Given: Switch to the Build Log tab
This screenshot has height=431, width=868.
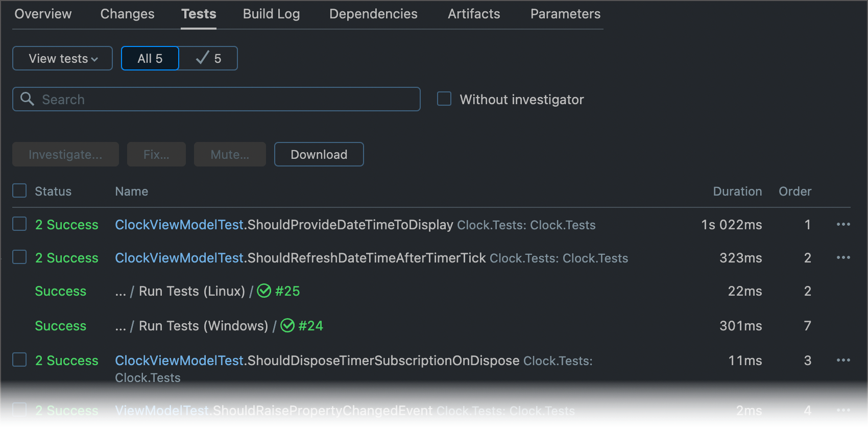Looking at the screenshot, I should tap(271, 14).
